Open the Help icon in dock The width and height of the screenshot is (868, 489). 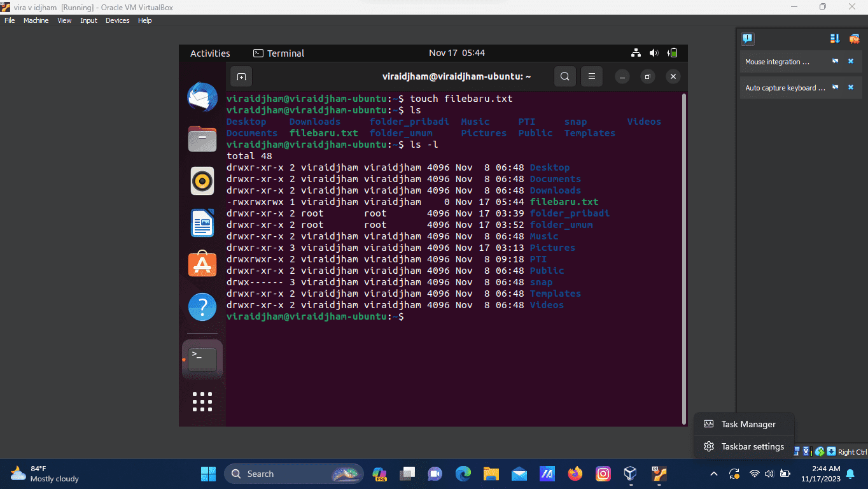(202, 307)
